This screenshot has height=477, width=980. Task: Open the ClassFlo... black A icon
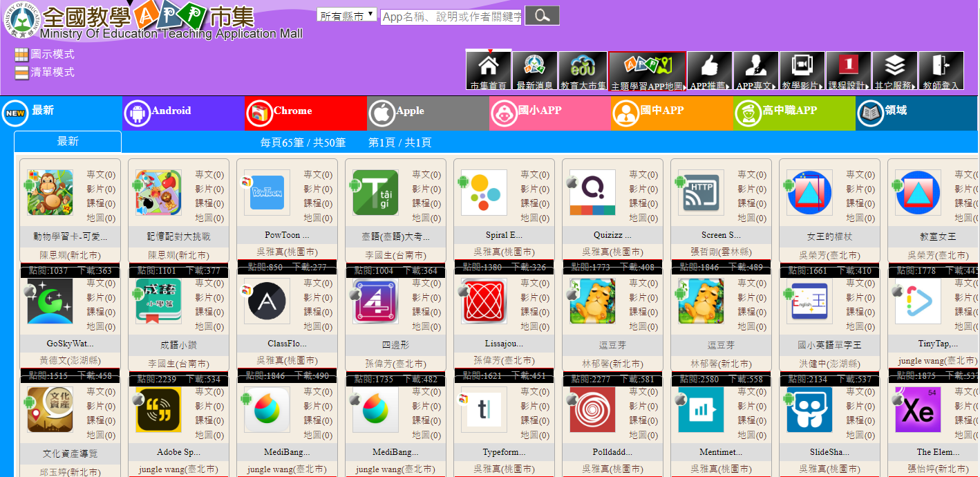(267, 301)
